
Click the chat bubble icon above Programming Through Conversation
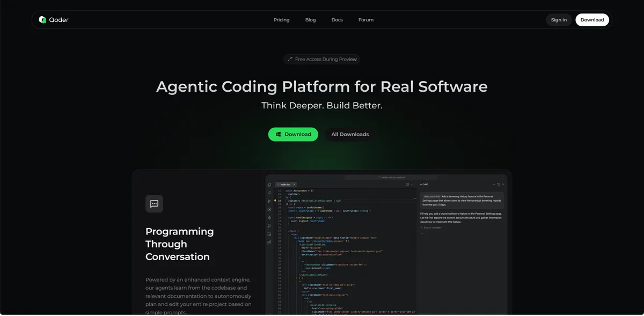click(x=154, y=204)
